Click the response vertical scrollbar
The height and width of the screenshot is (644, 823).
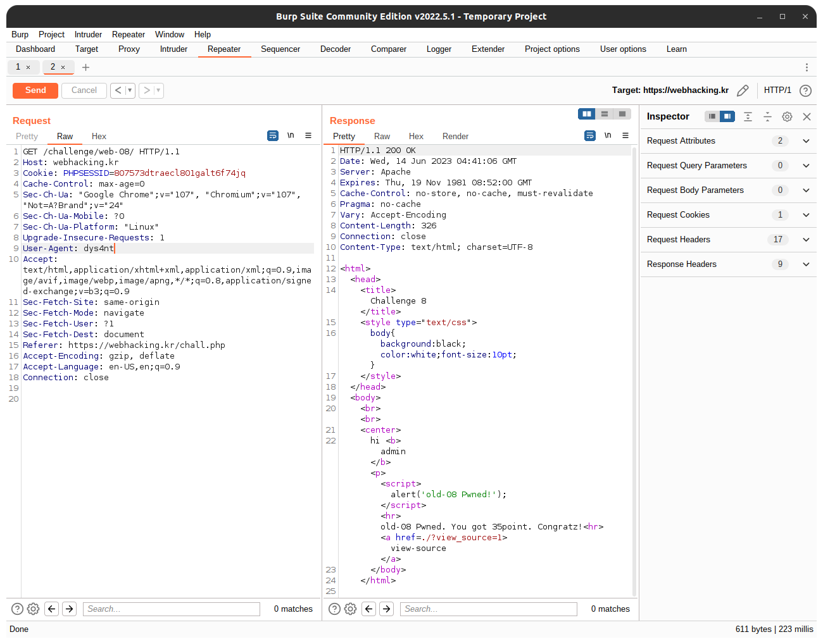click(634, 371)
